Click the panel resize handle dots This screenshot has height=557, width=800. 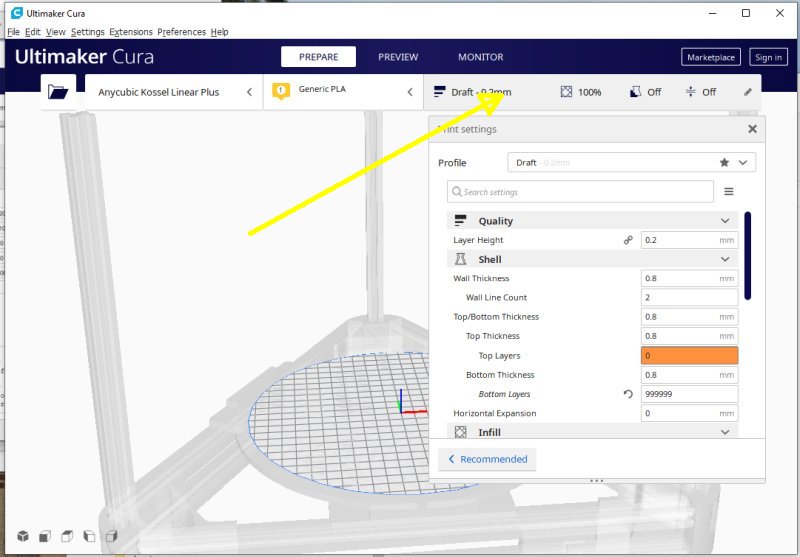click(x=596, y=480)
